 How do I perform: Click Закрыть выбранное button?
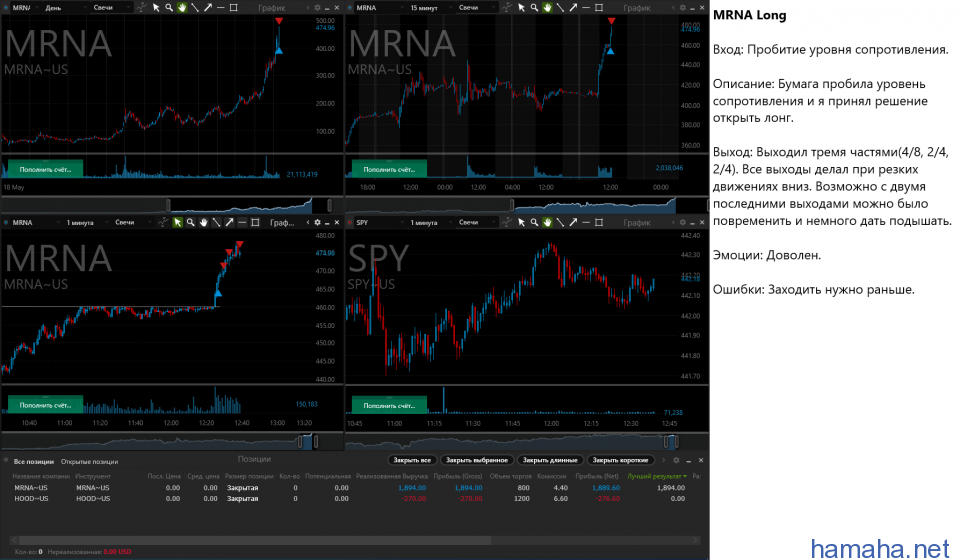[x=476, y=460]
